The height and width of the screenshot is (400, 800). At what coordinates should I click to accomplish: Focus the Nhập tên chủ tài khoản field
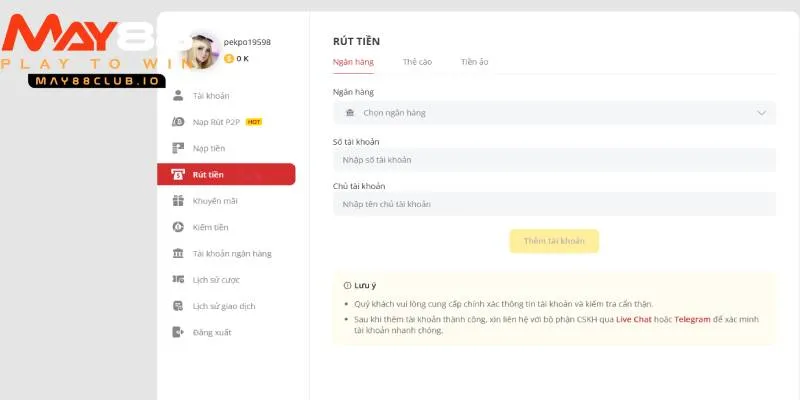554,204
